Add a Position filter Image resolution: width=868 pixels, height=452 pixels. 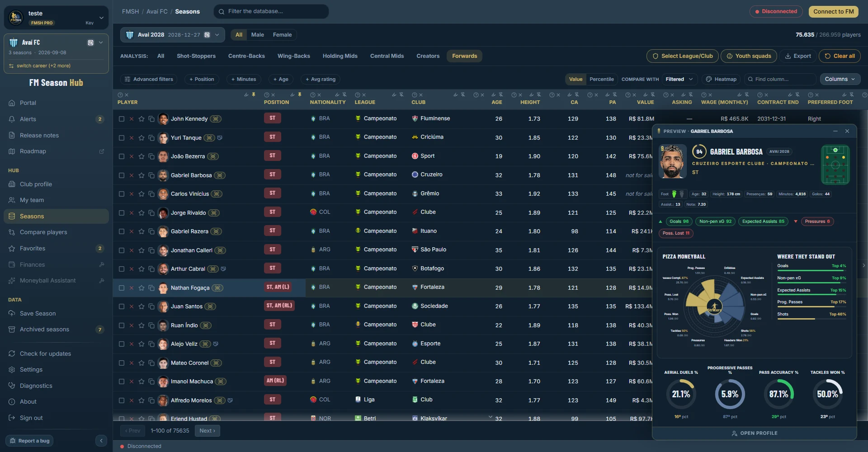point(202,79)
